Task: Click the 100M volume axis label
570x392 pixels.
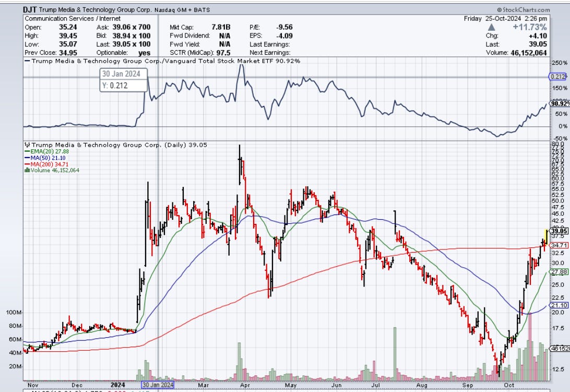Action: click(14, 312)
